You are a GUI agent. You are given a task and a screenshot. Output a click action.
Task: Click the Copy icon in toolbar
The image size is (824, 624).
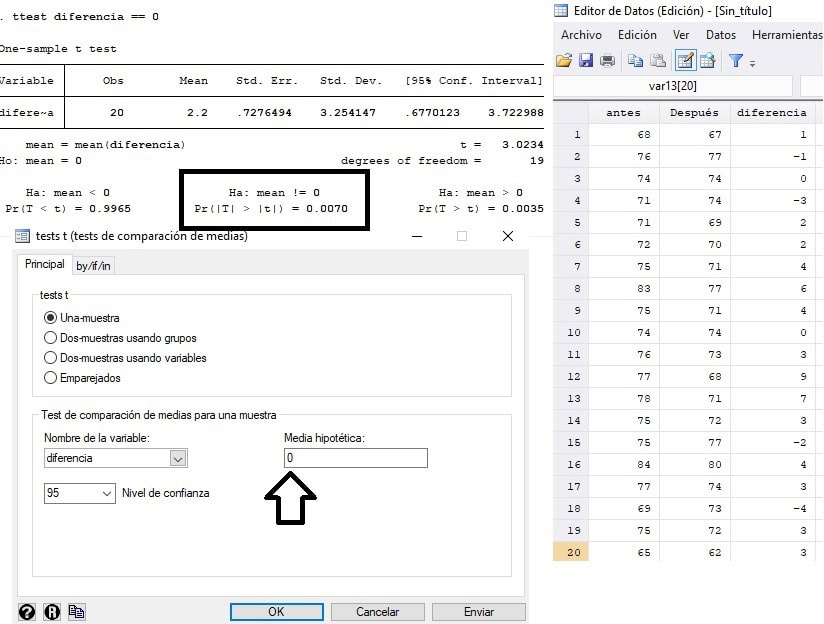point(636,61)
